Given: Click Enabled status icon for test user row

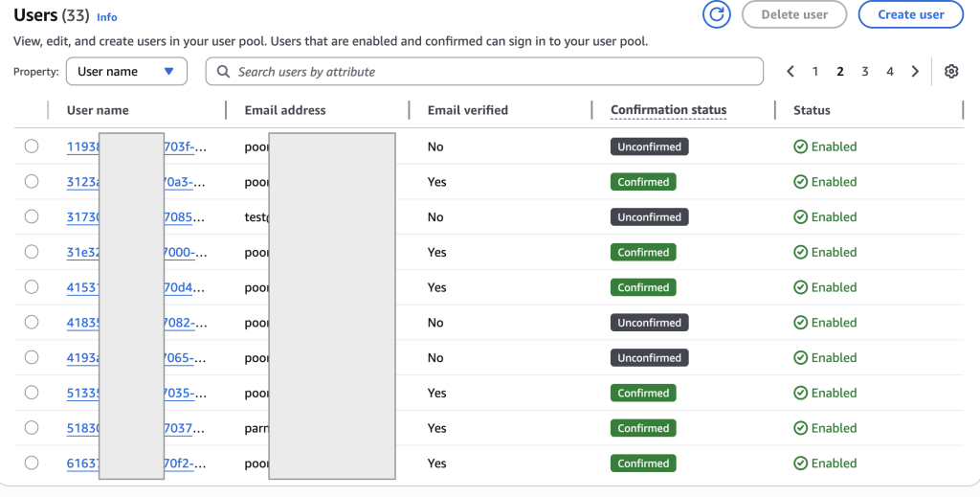Looking at the screenshot, I should (x=800, y=217).
